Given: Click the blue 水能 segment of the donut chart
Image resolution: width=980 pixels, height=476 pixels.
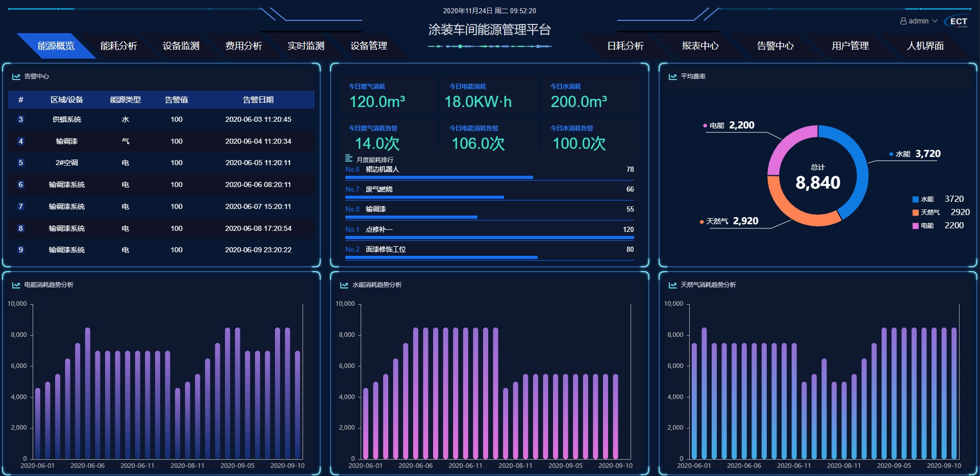Looking at the screenshot, I should pyautogui.click(x=858, y=168).
